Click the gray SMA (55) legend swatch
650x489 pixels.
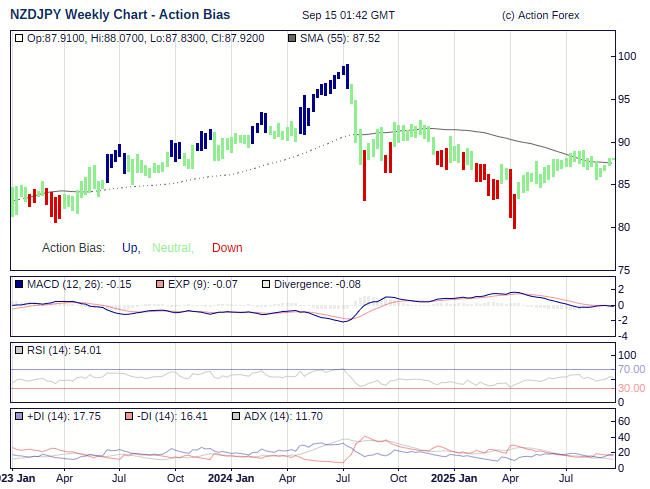coord(292,38)
